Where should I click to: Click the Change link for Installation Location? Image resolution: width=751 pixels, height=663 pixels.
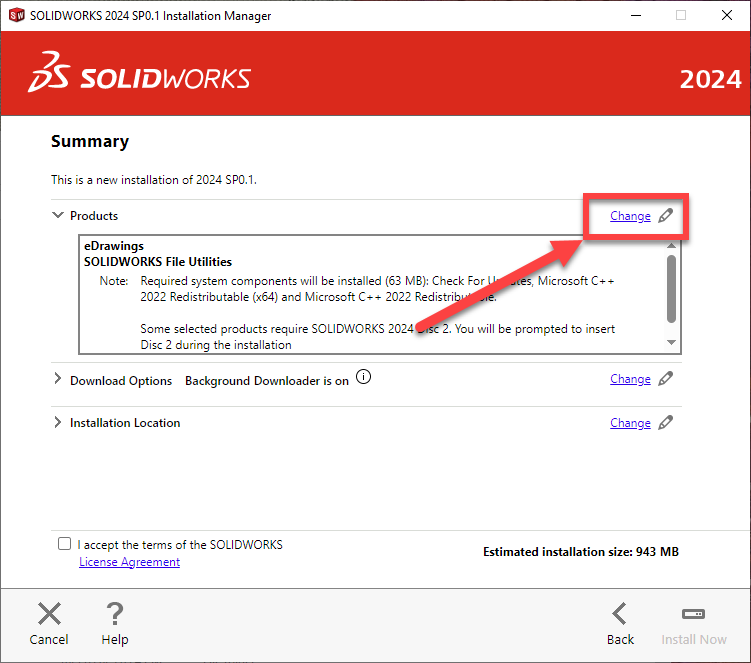630,423
